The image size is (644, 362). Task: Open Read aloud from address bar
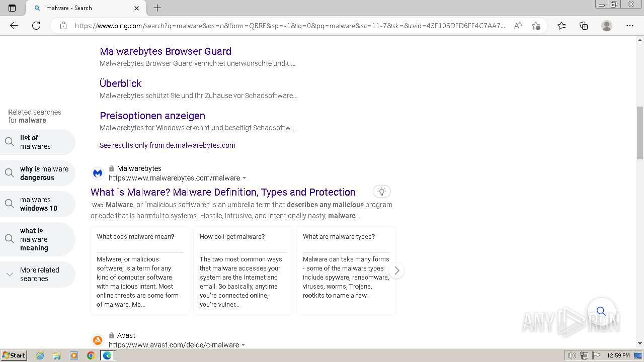[x=518, y=26]
